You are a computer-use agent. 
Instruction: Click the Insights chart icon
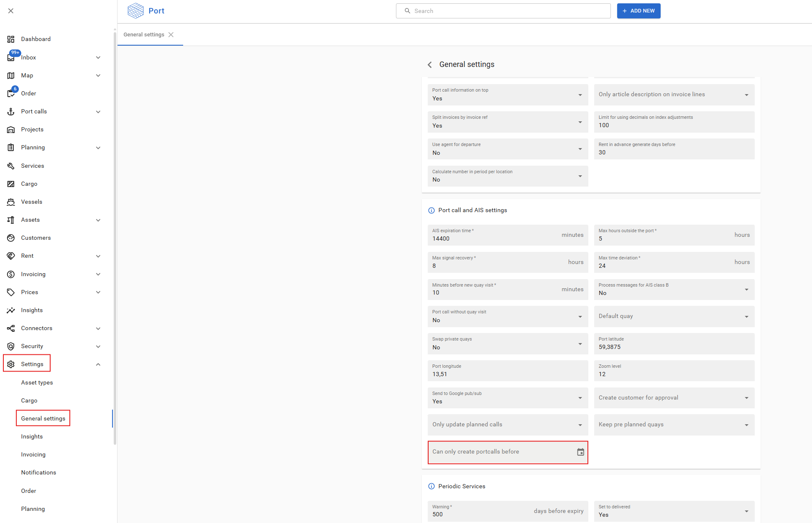coord(11,310)
